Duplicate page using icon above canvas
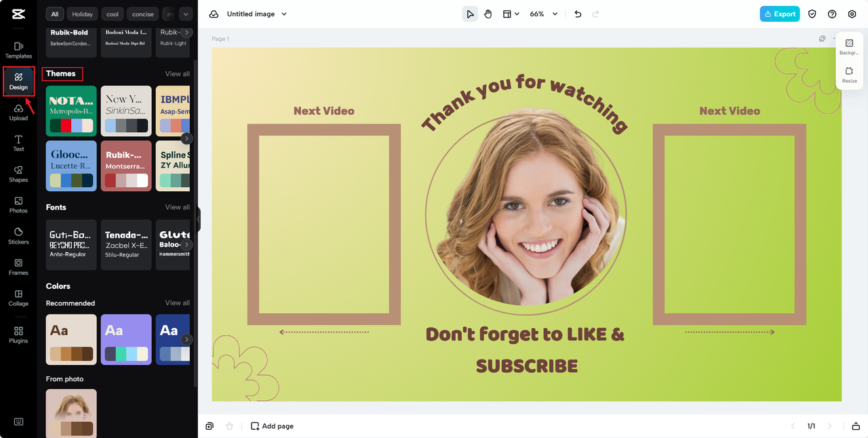 tap(822, 39)
